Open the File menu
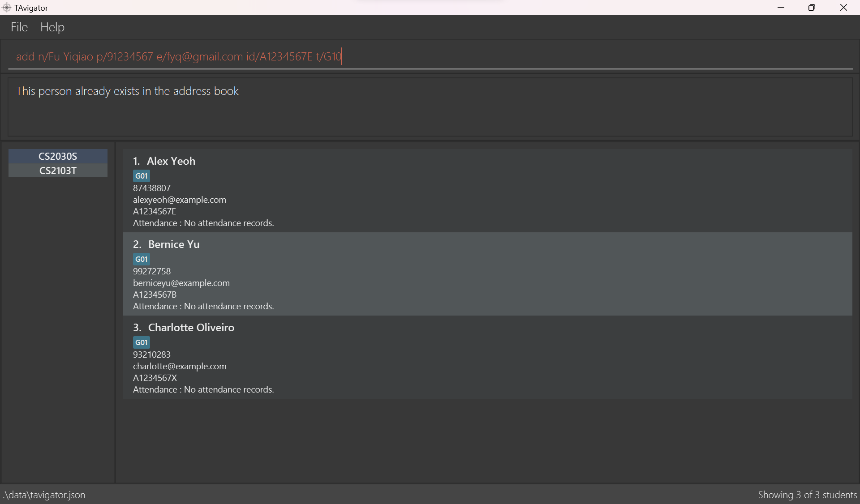The image size is (860, 504). [19, 27]
